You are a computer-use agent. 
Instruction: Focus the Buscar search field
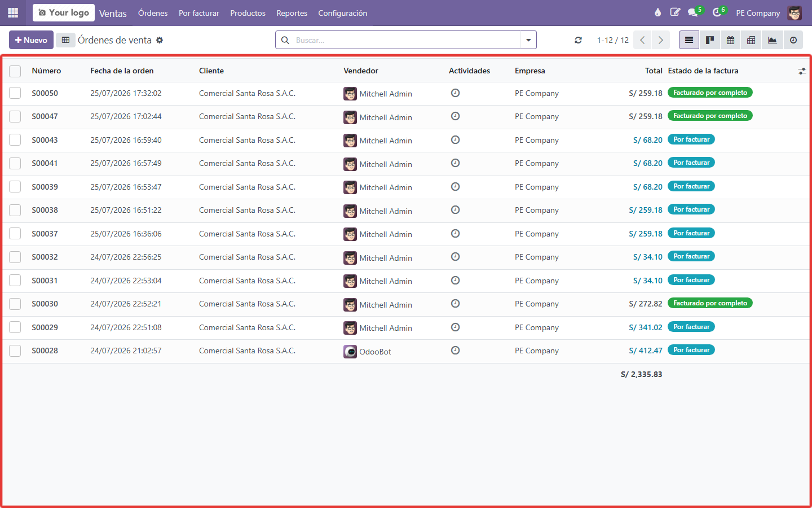(405, 40)
